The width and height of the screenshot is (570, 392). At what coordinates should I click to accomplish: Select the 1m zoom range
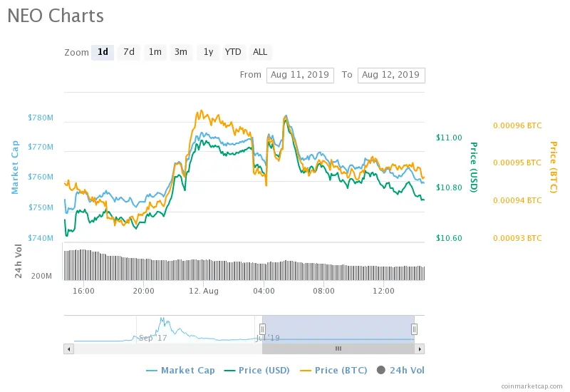coord(155,52)
